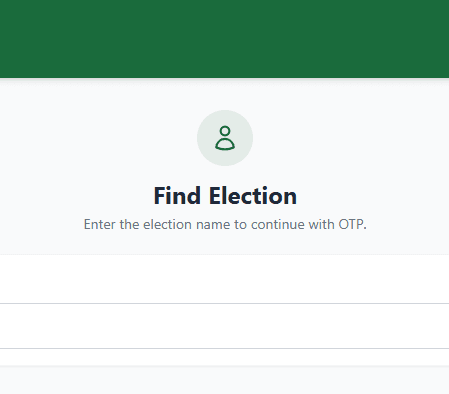Click the dark green header banner
449x394 pixels.
(224, 39)
